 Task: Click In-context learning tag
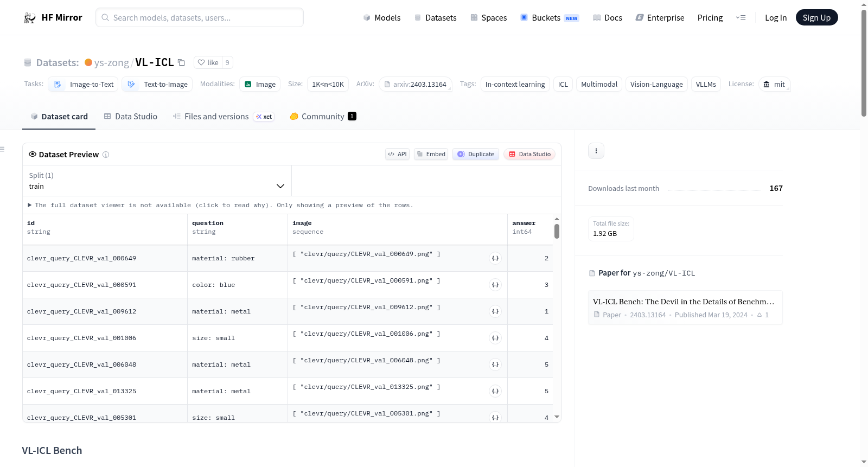tap(515, 84)
